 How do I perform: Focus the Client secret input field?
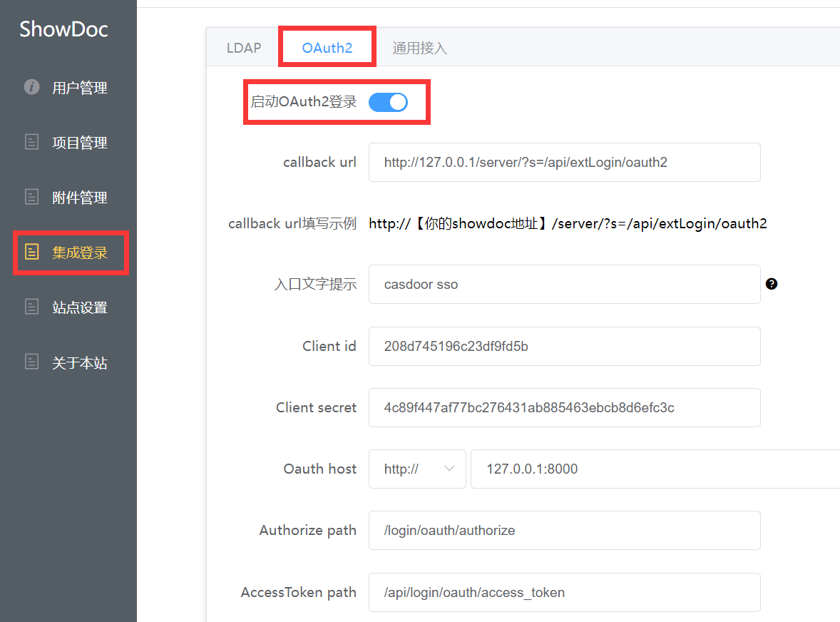[564, 407]
